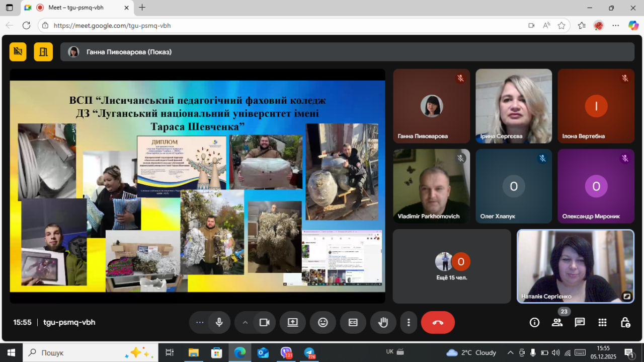Open meeting details info icon
The image size is (644, 362).
tap(534, 322)
